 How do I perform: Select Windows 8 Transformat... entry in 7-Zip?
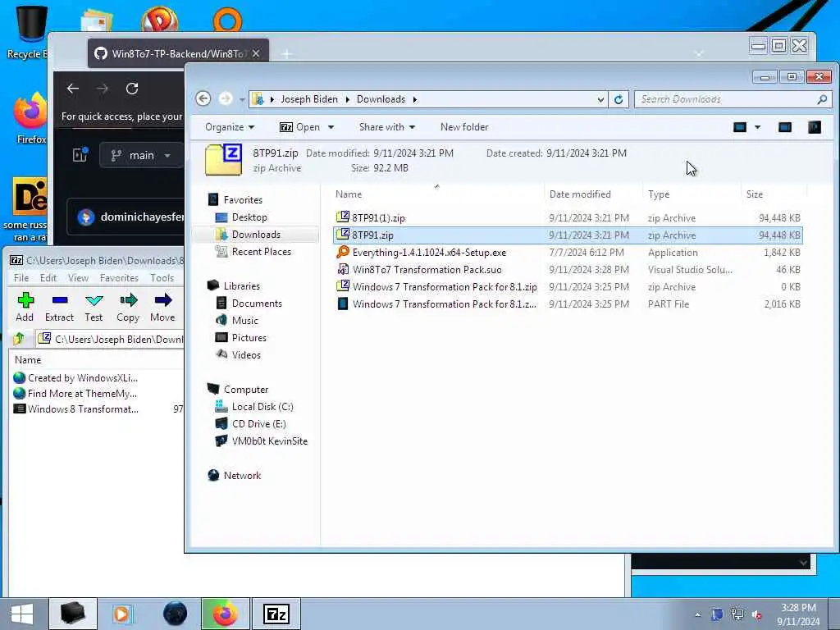click(x=83, y=409)
